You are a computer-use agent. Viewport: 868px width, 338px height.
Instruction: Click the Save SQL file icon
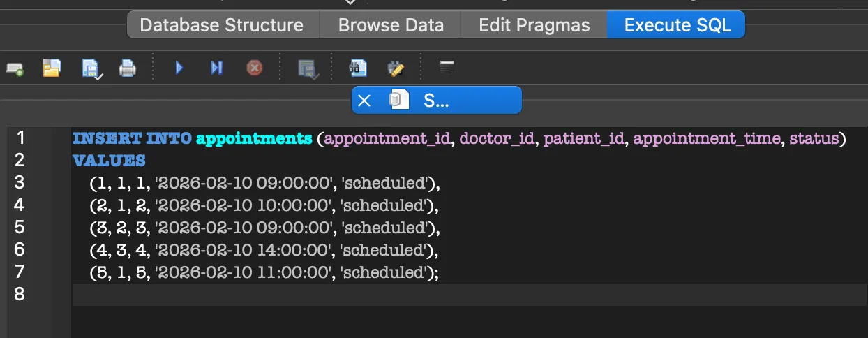coord(91,68)
